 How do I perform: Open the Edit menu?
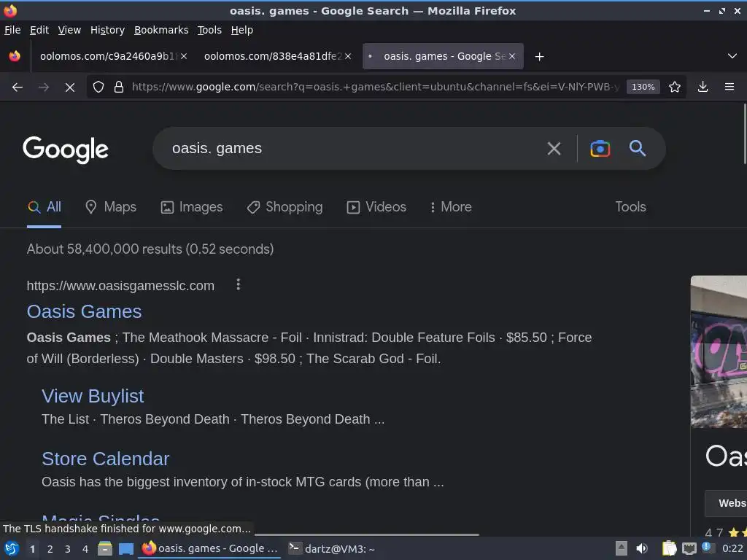click(39, 30)
